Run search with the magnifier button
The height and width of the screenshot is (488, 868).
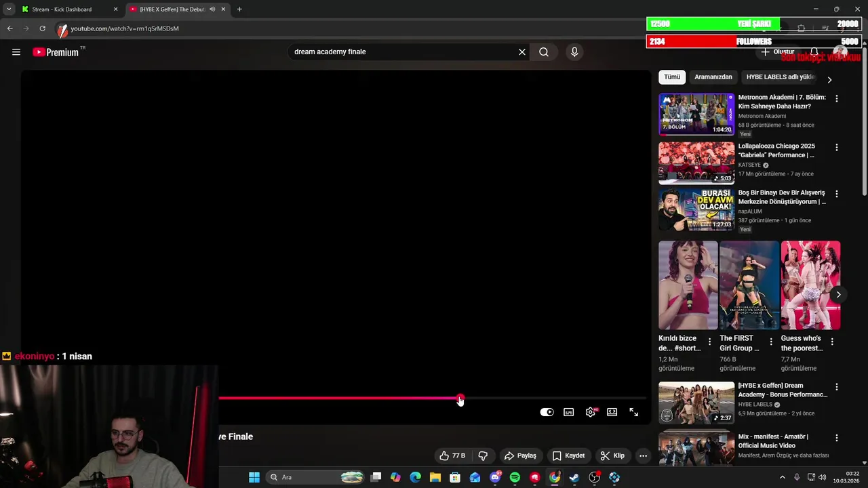click(x=544, y=52)
